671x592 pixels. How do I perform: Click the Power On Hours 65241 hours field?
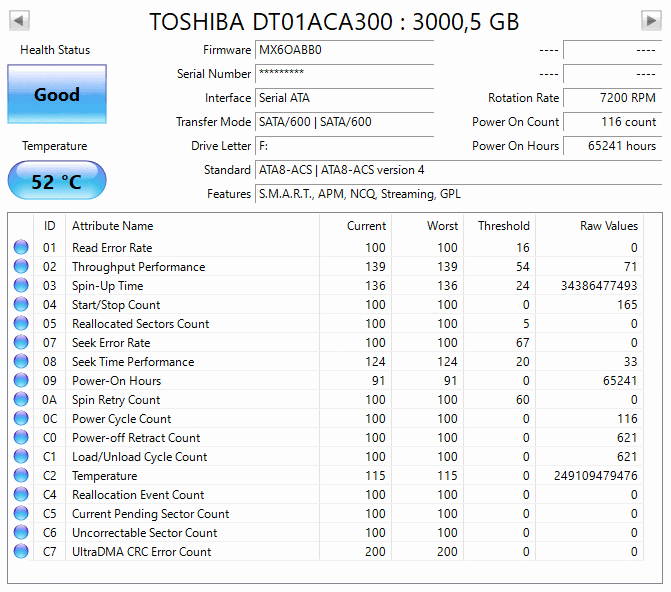[612, 146]
